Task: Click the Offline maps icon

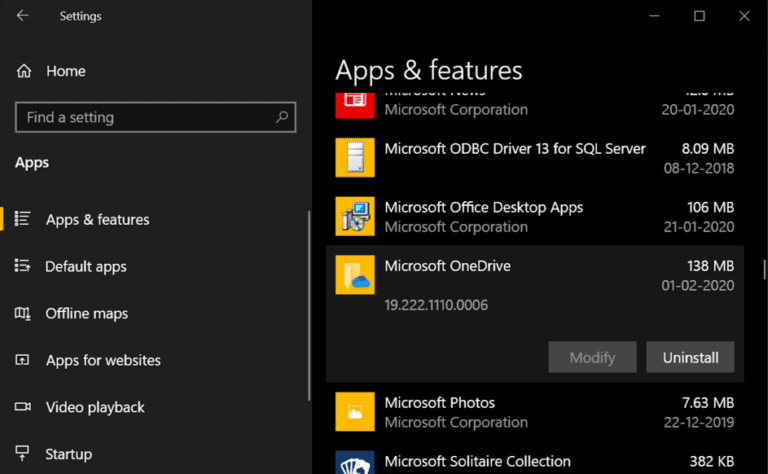Action: (23, 313)
